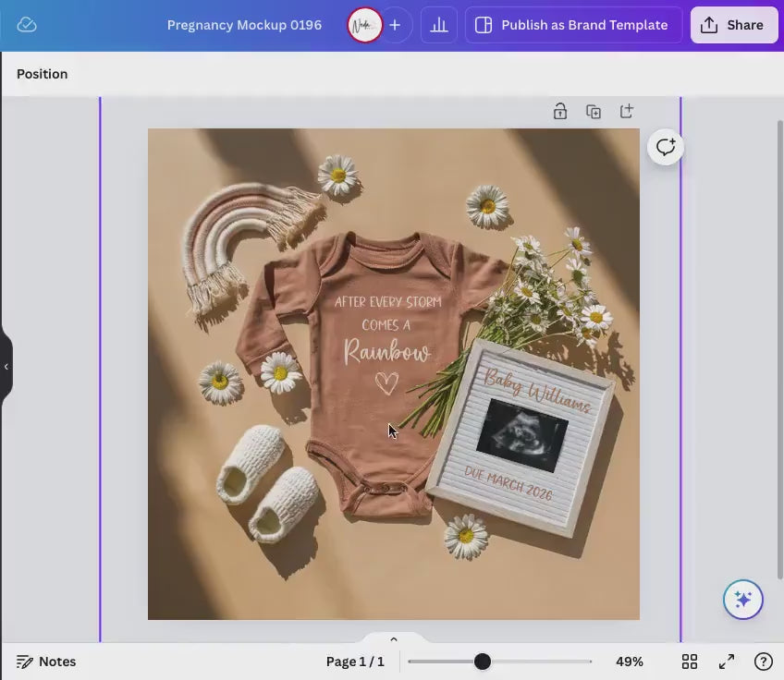Click Publish as Brand Template
The height and width of the screenshot is (680, 784).
(x=573, y=25)
